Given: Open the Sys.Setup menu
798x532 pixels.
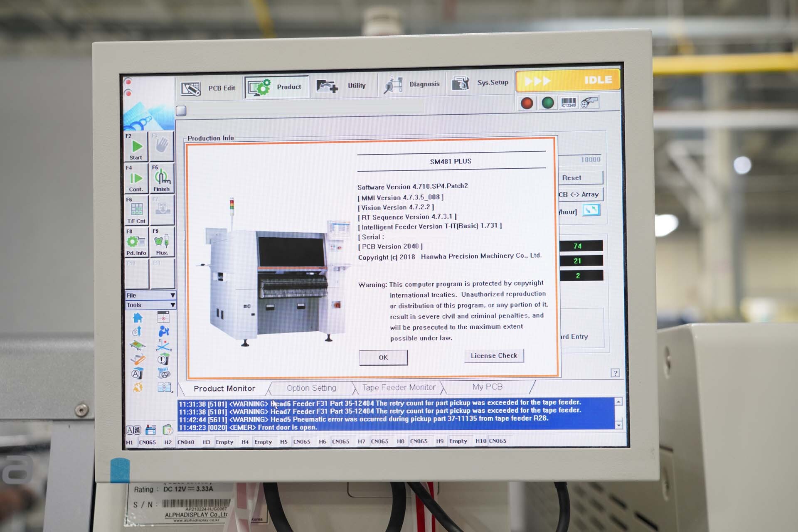Looking at the screenshot, I should pyautogui.click(x=480, y=83).
